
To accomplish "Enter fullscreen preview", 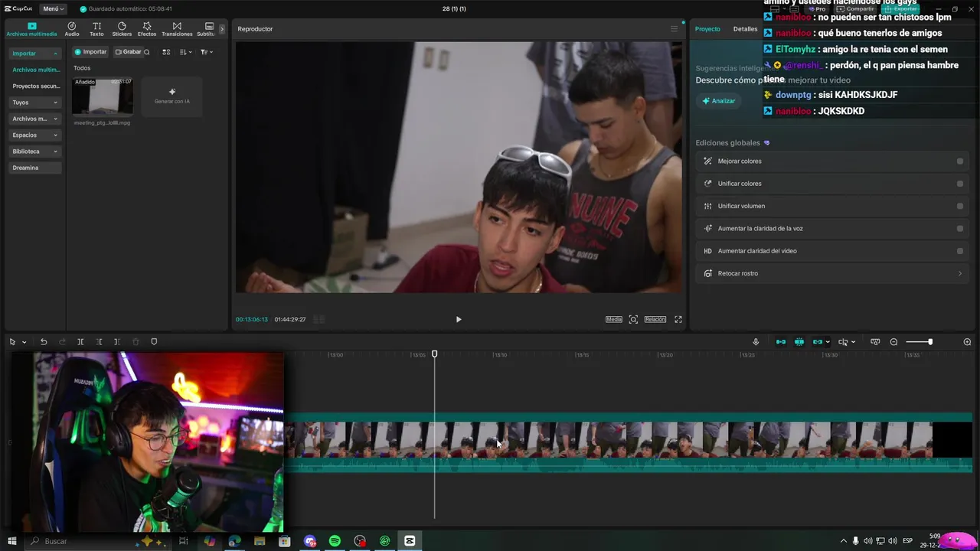I will point(678,319).
